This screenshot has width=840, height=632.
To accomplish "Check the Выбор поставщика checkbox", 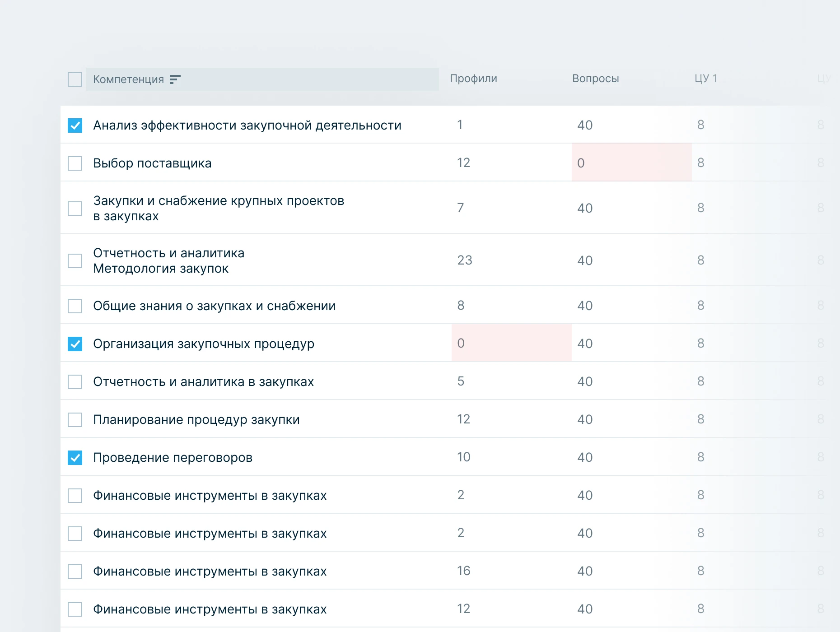I will 75,163.
